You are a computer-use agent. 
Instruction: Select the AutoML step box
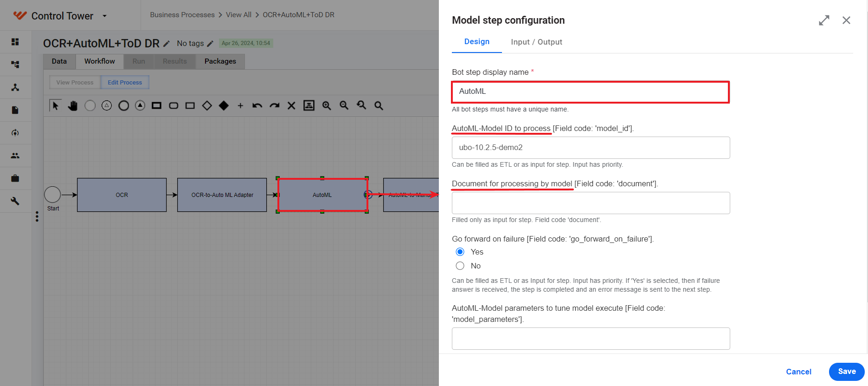(322, 195)
